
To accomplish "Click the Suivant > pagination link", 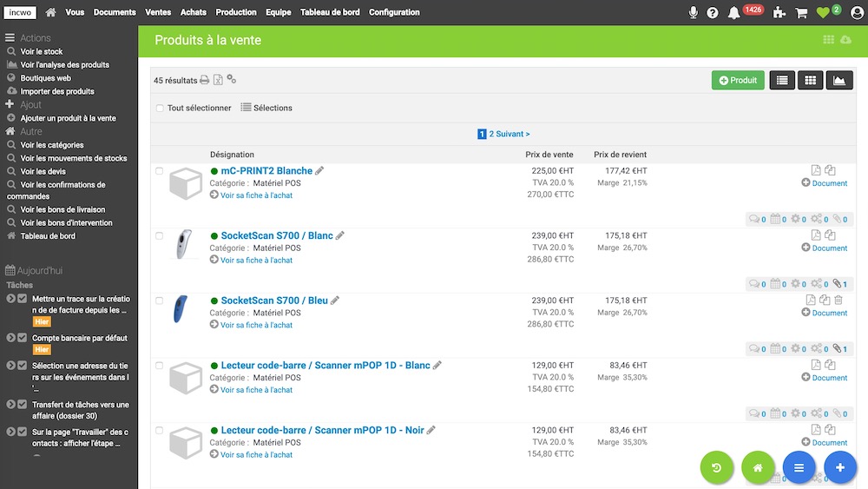I will (513, 134).
